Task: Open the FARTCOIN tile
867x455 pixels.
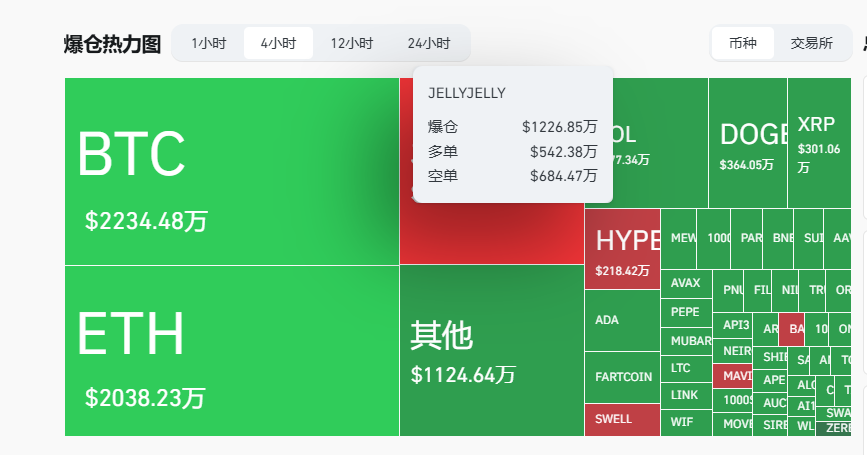Action: coord(622,378)
